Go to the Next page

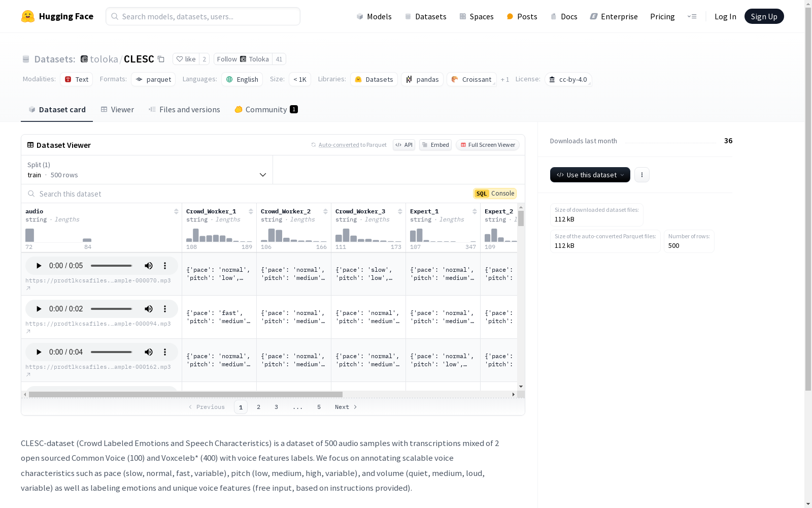point(346,407)
